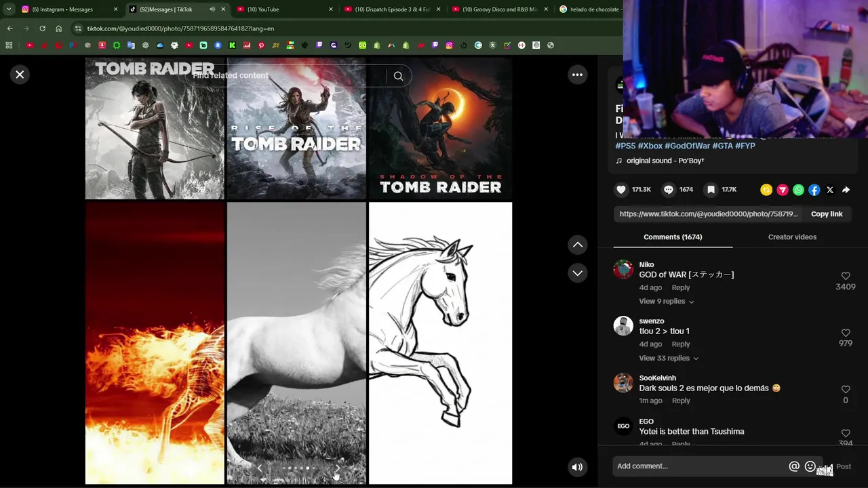Reply to swenzo's comment
The width and height of the screenshot is (868, 488).
[681, 344]
